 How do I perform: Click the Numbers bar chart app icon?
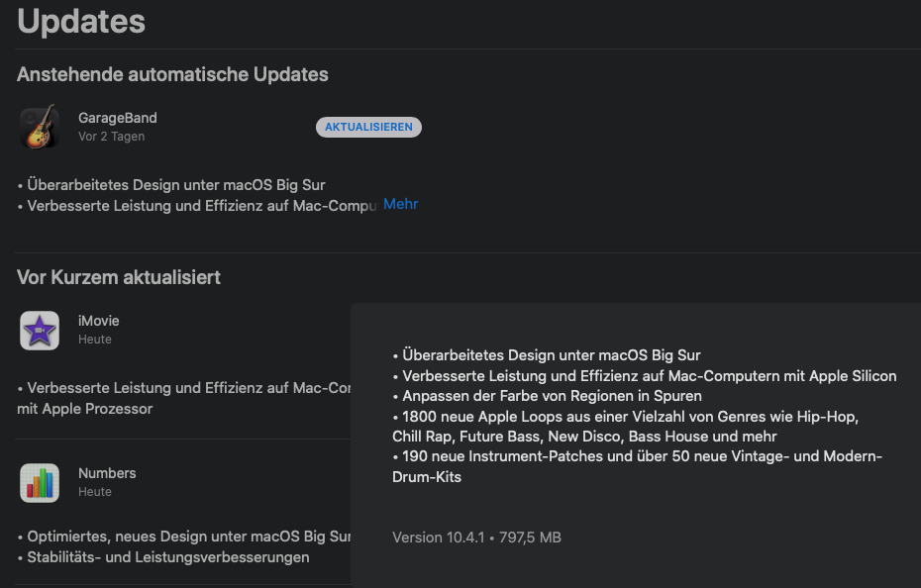point(40,483)
